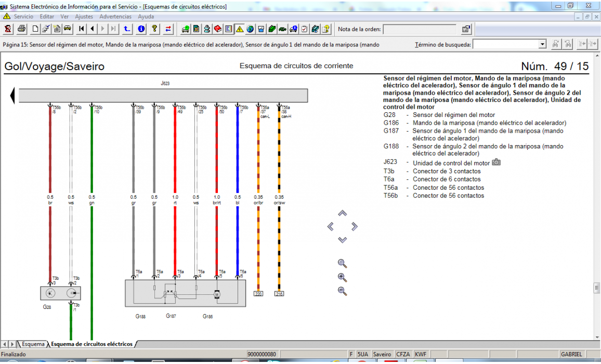This screenshot has height=364, width=601.
Task: Click the yellow warning triangle toolbar icon
Action: click(239, 29)
